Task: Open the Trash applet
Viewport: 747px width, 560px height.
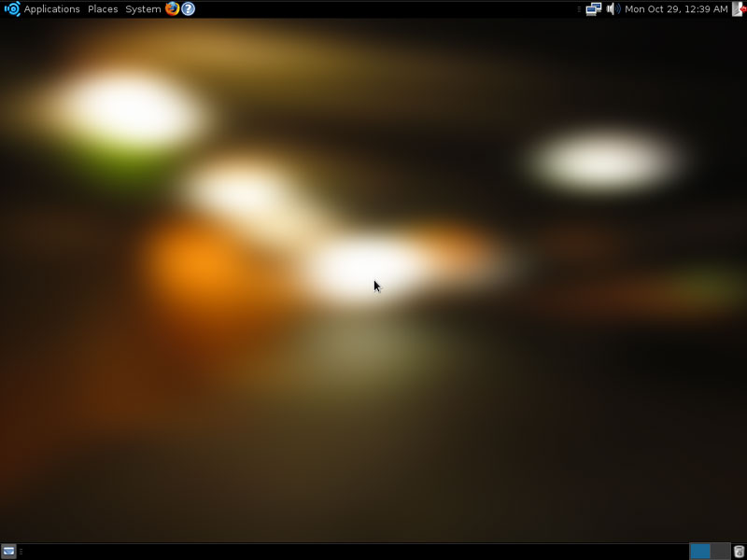Action: 739,552
